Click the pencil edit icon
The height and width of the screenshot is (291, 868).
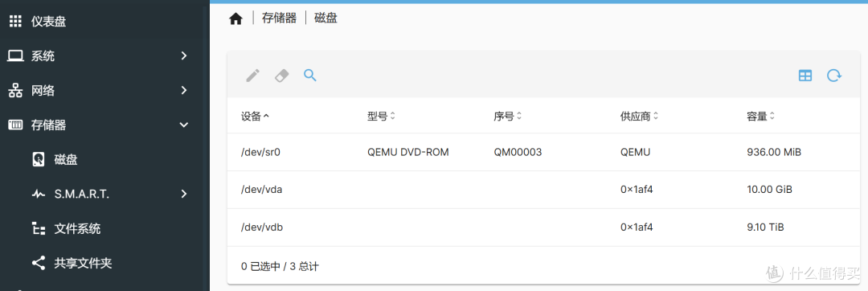[253, 76]
